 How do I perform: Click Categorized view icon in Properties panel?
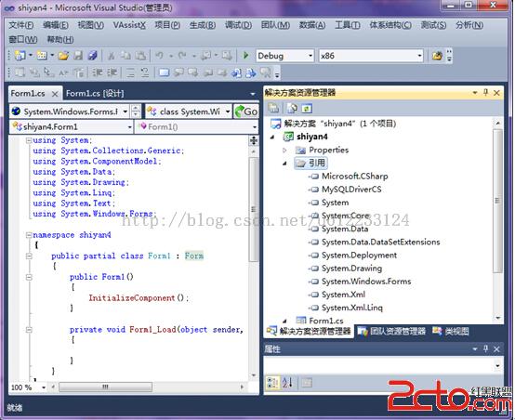(272, 382)
